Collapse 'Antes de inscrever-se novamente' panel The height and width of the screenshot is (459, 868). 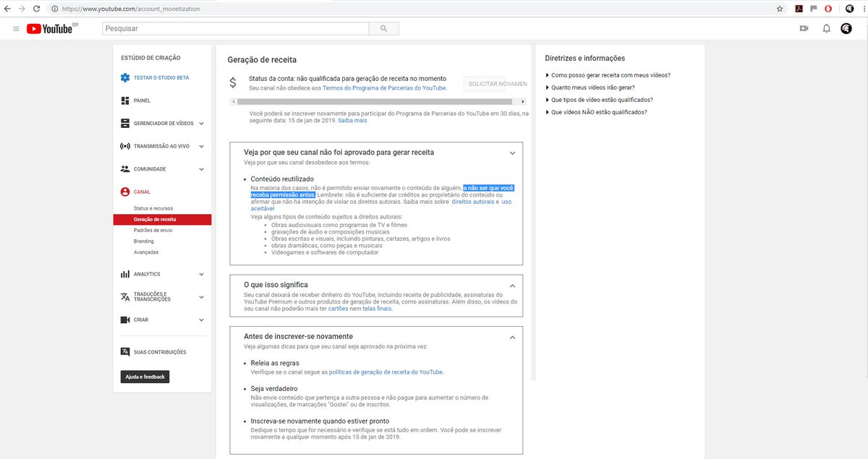(512, 337)
